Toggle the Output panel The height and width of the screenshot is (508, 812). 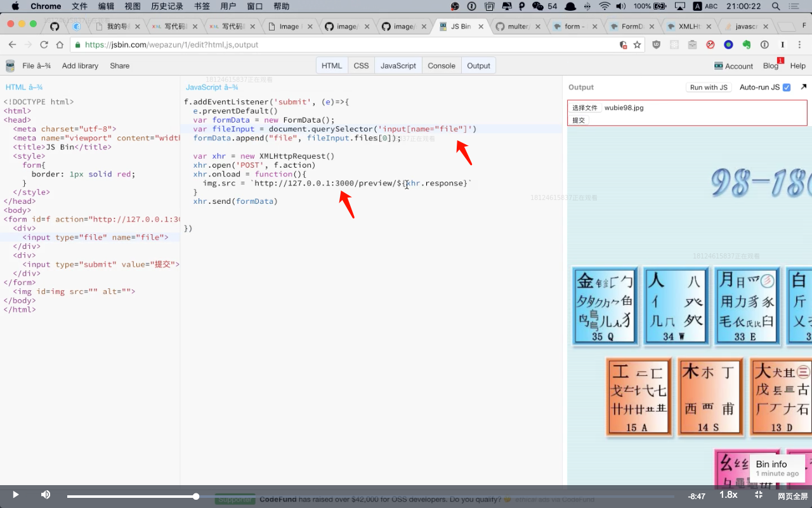coord(478,65)
